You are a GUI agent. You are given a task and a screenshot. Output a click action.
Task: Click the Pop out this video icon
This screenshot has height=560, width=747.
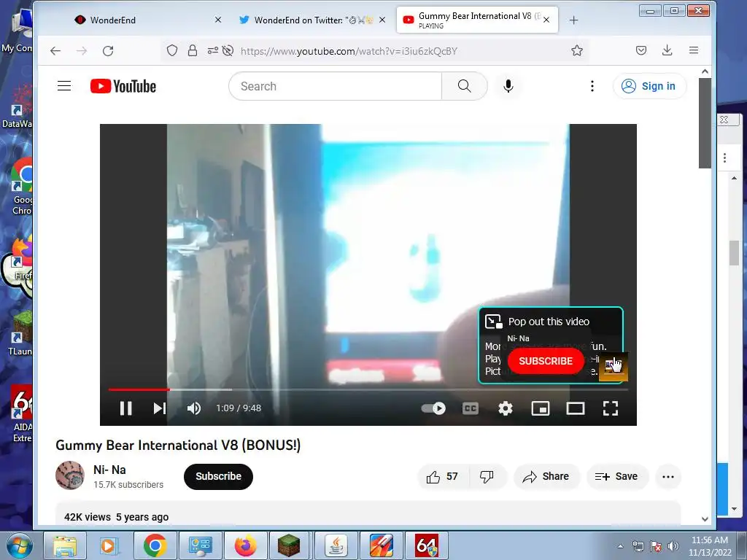(494, 322)
